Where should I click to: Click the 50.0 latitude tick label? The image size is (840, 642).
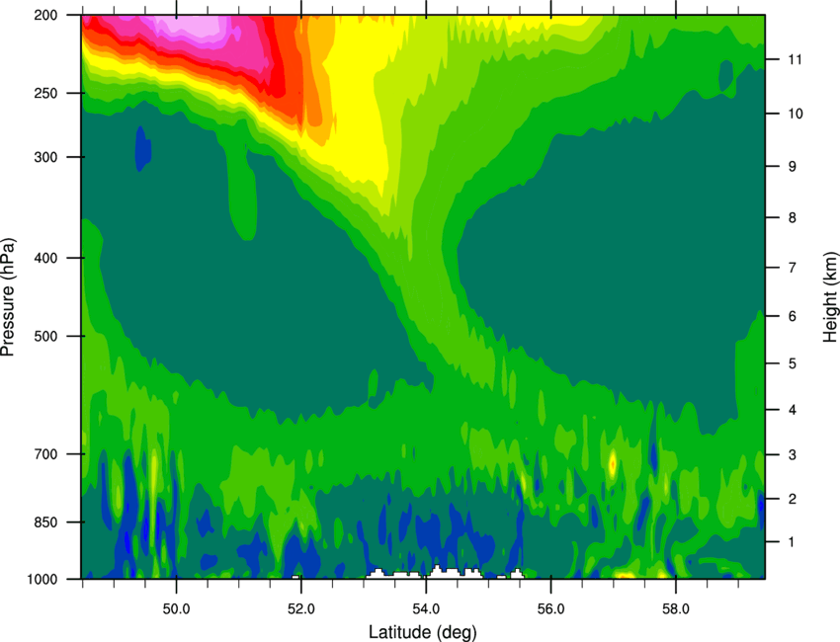[x=176, y=608]
